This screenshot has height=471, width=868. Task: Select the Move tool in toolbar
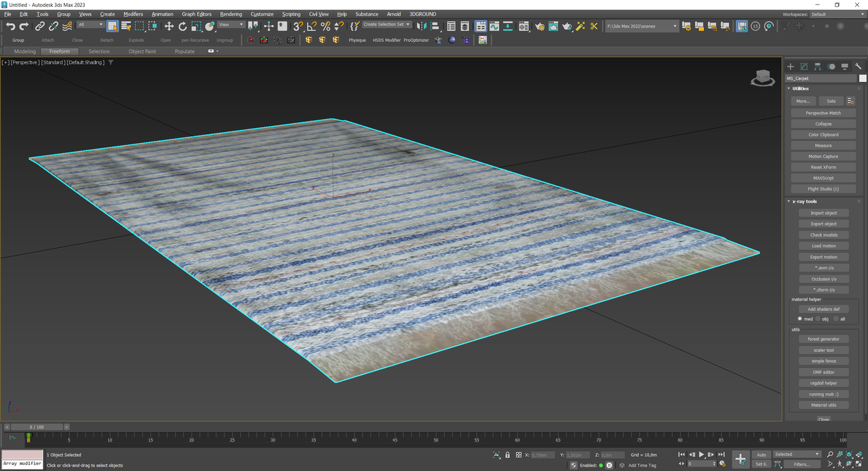(x=169, y=26)
